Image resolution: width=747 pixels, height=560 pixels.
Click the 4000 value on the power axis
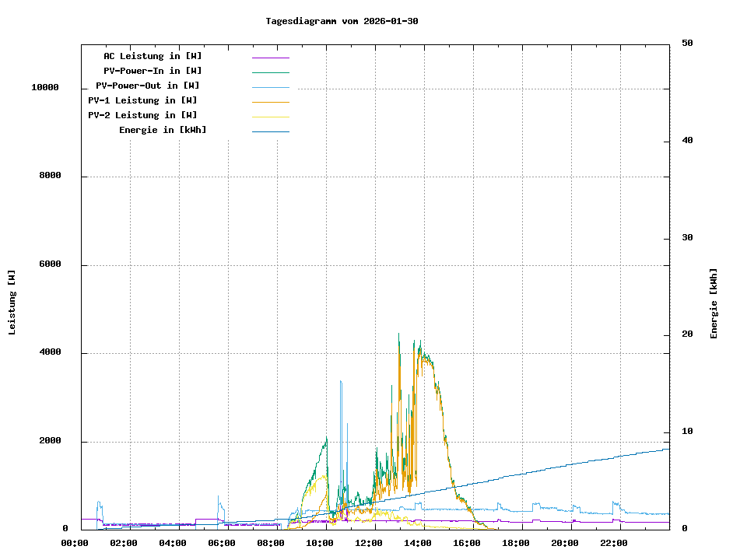(50, 353)
